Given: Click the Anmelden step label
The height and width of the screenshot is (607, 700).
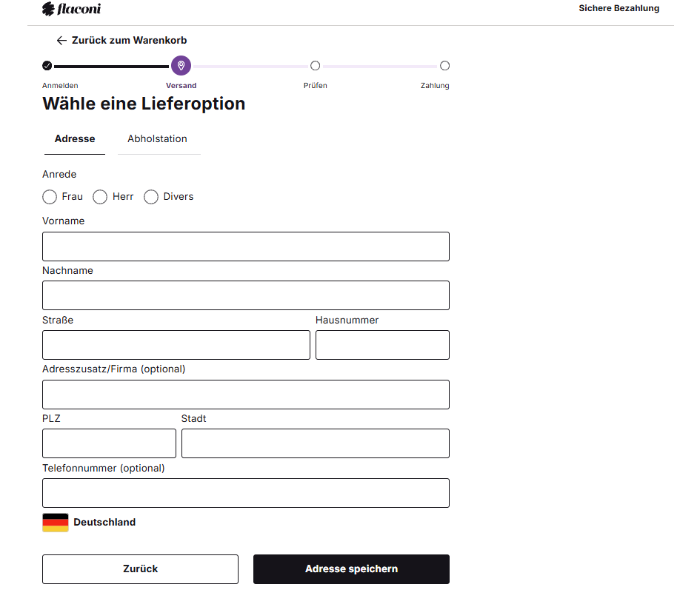Looking at the screenshot, I should (60, 86).
